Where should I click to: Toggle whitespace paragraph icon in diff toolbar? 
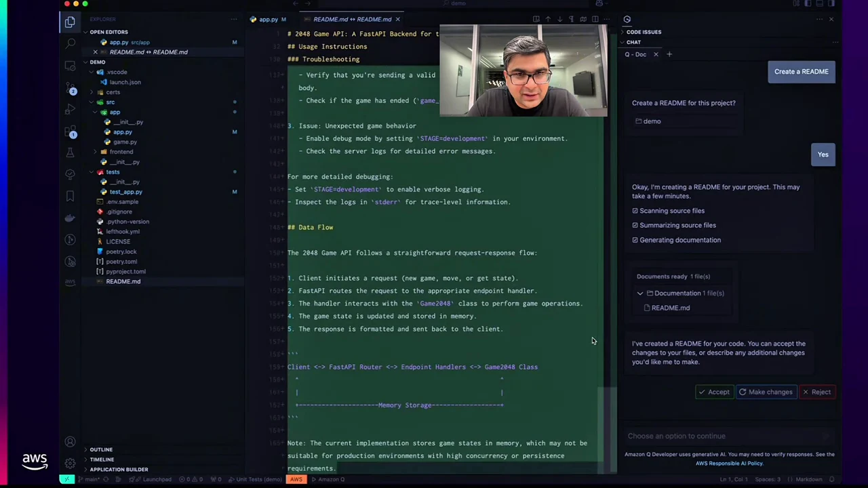tap(572, 19)
